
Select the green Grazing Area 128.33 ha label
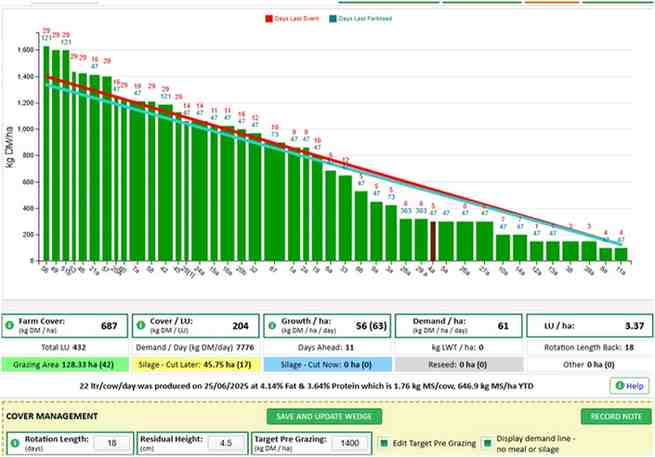(65, 365)
